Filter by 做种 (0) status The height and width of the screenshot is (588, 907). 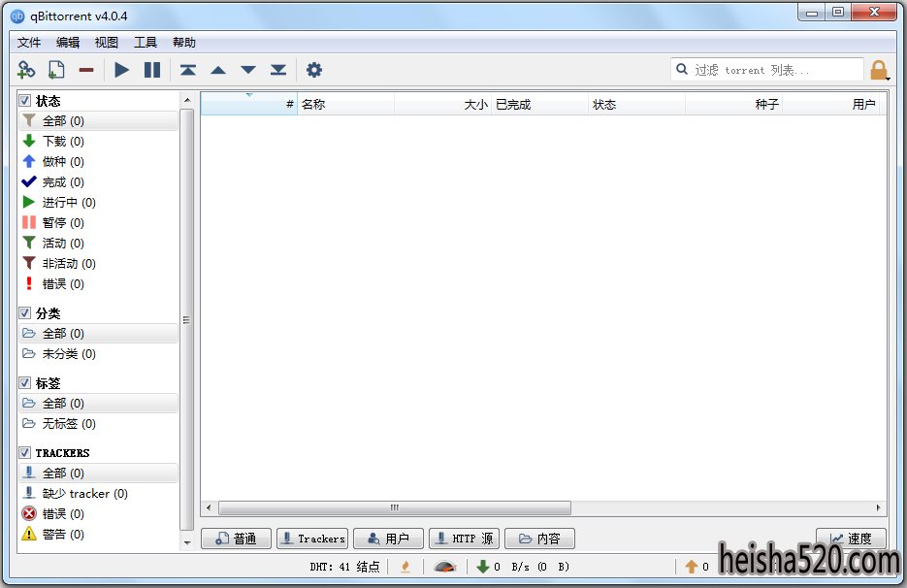(98, 161)
